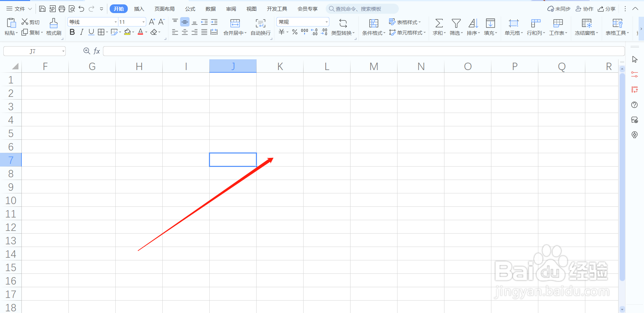This screenshot has width=644, height=313.
Task: Switch to the 插入 Insert tab
Action: 139,9
